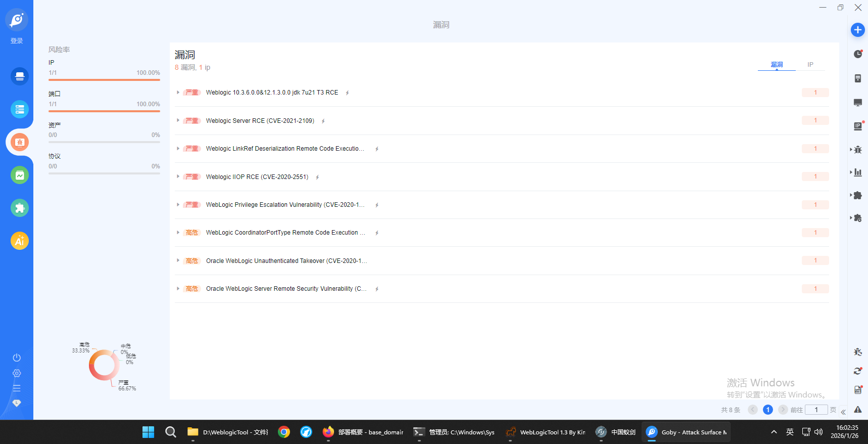Open the report chart icon in left sidebar

[x=20, y=175]
